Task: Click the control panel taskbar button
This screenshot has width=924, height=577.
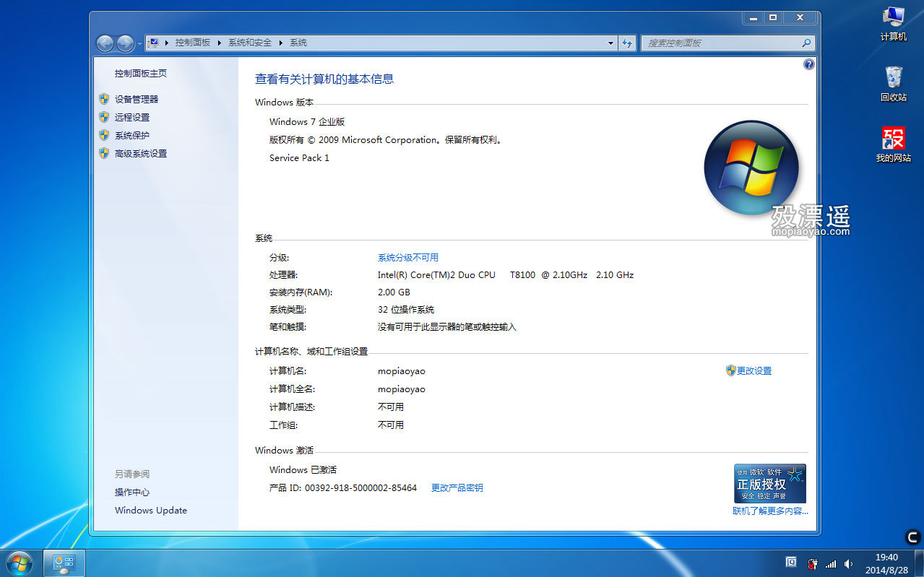Action: pyautogui.click(x=64, y=563)
